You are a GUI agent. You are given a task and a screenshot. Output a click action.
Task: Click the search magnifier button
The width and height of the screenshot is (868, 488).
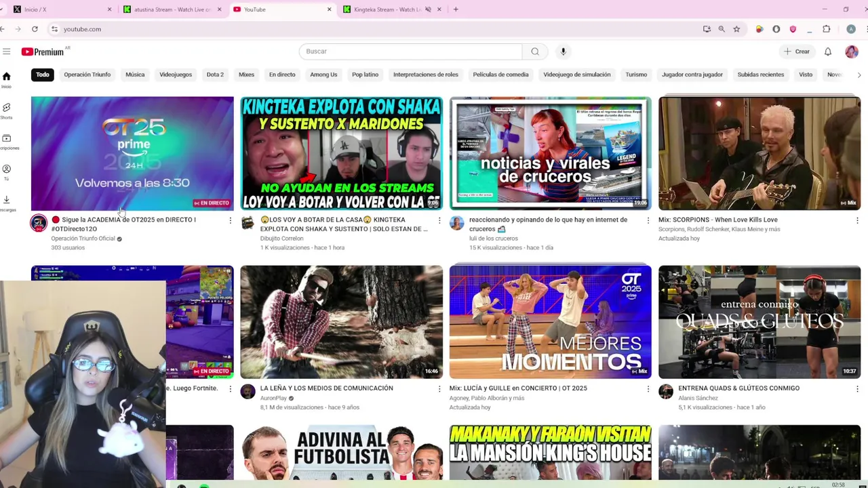[x=535, y=52]
